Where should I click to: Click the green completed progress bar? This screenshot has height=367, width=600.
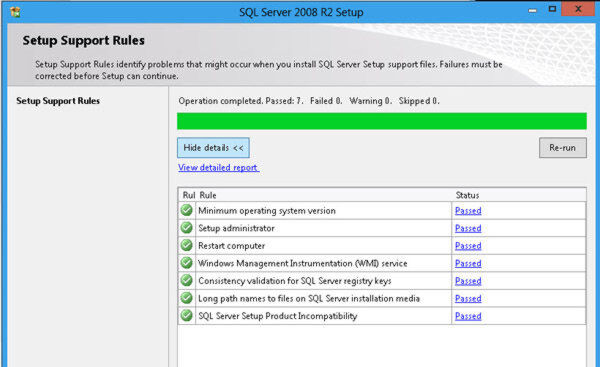point(382,121)
